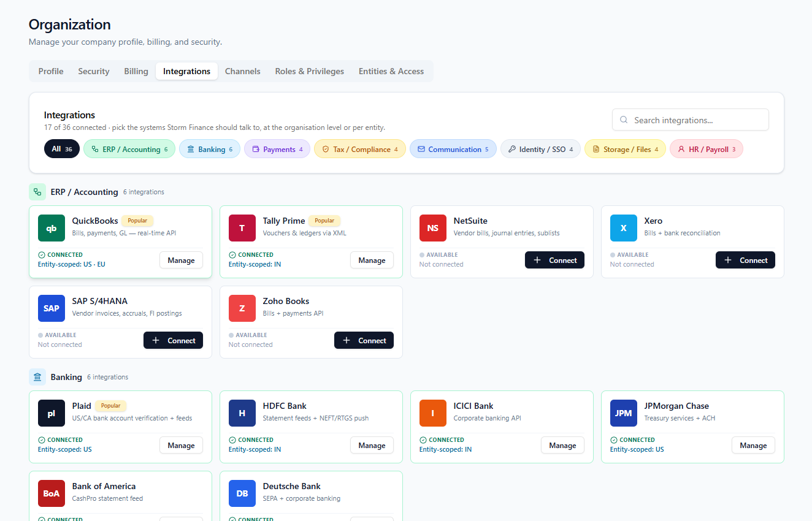
Task: Click the Zoho Books logo icon
Action: click(x=242, y=308)
